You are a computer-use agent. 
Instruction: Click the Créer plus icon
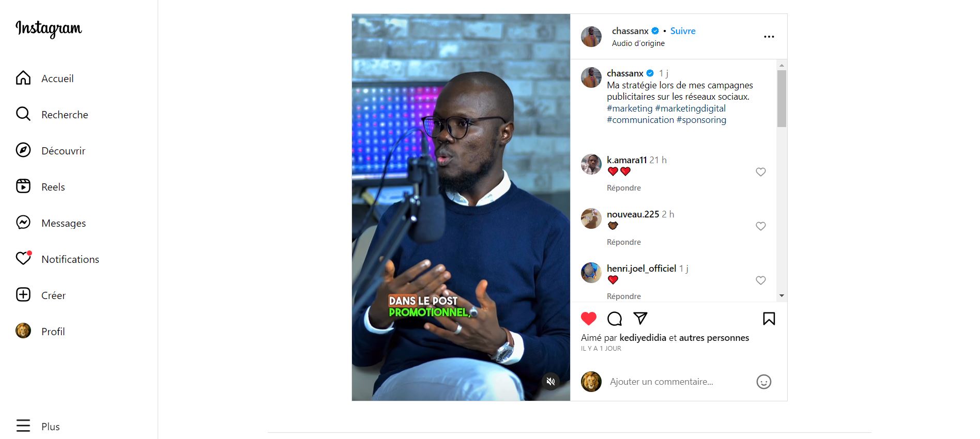tap(23, 294)
